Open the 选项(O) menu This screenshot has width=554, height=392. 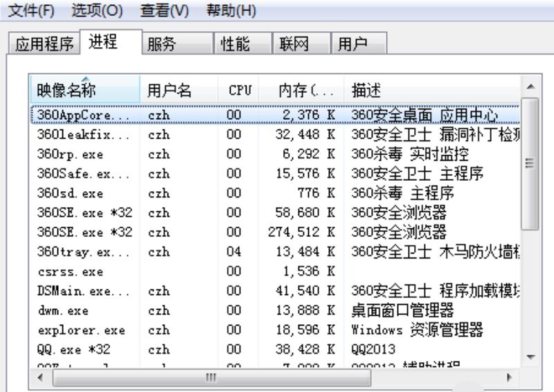click(97, 10)
